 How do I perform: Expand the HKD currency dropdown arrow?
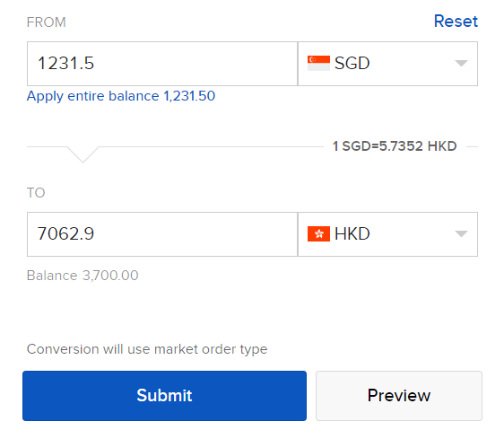click(461, 233)
